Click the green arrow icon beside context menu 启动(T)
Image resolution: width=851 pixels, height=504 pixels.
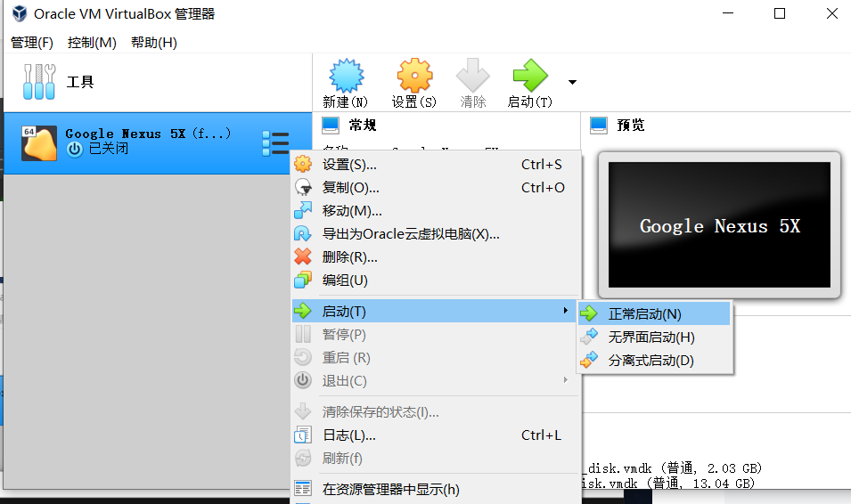tap(303, 311)
